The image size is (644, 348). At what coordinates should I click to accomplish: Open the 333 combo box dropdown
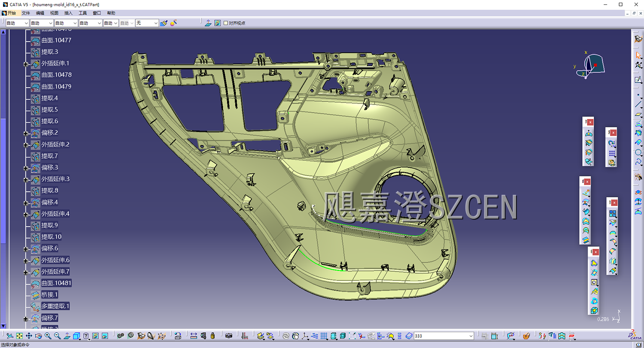tap(471, 336)
